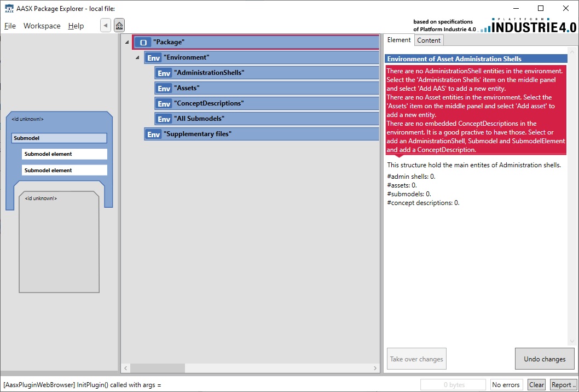The height and width of the screenshot is (392, 579).
Task: Open the File menu
Action: point(10,26)
